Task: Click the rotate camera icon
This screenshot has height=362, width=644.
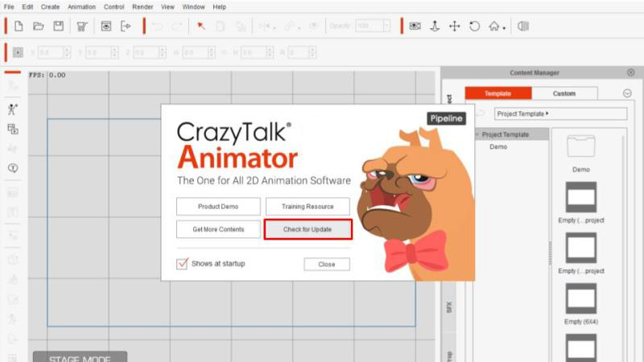Action: click(474, 27)
